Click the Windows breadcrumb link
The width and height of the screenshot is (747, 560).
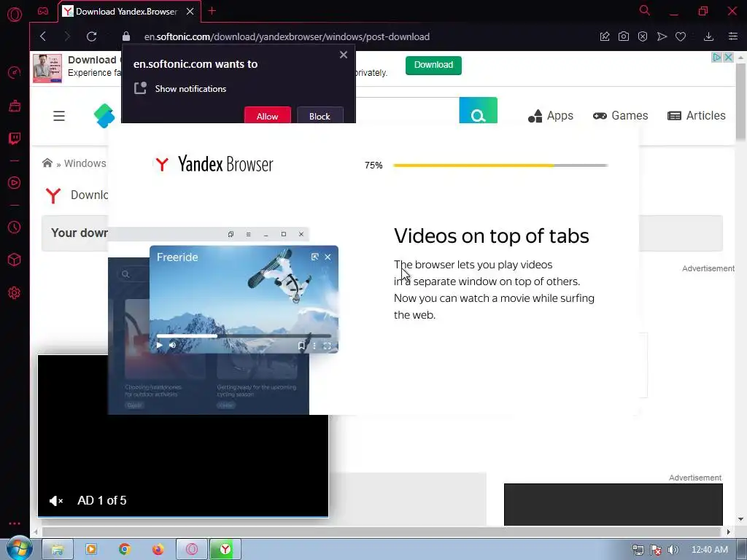(x=85, y=163)
